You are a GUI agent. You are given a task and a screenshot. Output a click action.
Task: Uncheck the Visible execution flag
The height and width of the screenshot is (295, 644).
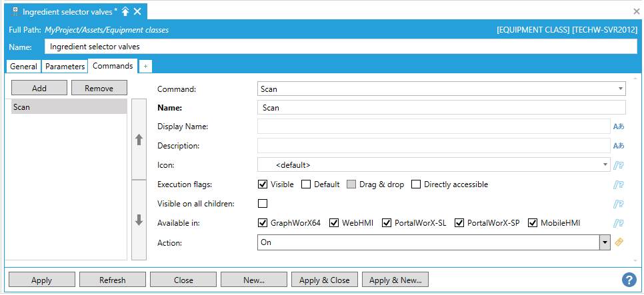tap(263, 184)
